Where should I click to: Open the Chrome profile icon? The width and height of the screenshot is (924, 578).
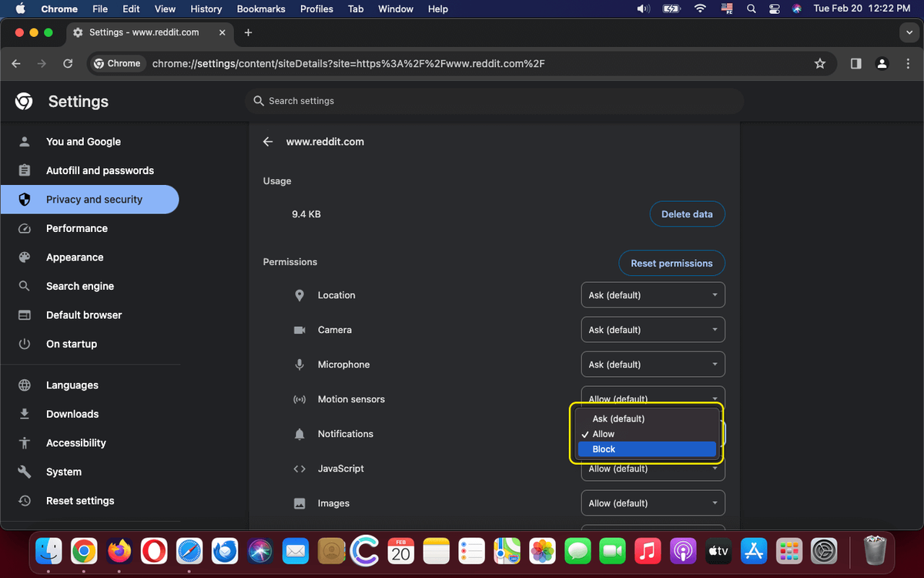pos(882,64)
